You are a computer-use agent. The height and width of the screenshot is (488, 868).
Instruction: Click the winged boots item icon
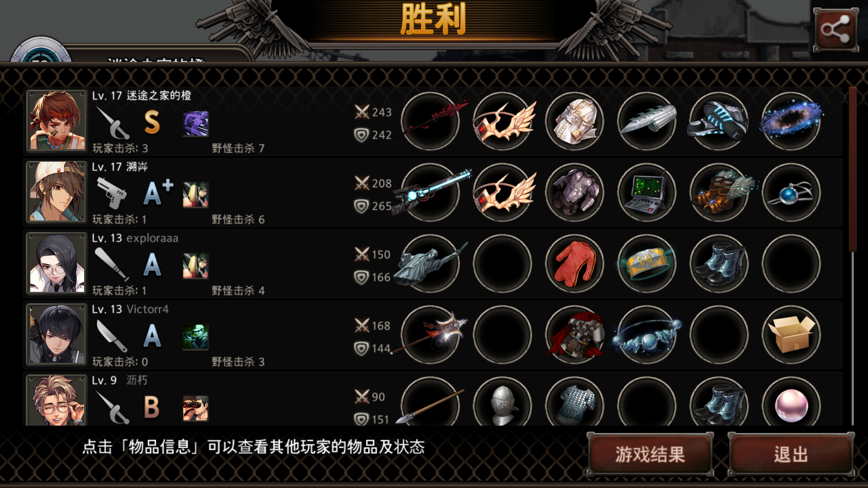pos(719,192)
